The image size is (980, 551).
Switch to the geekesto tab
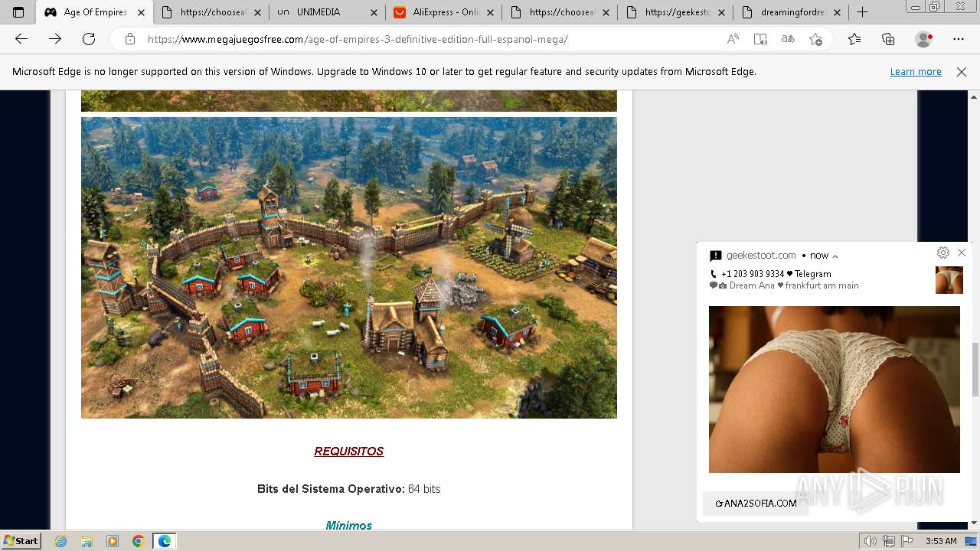(x=675, y=12)
